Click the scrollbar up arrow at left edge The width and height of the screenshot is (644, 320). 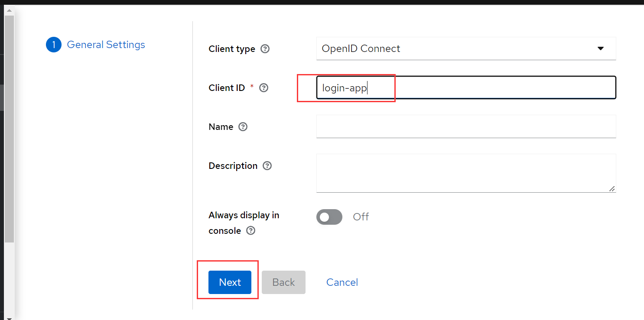click(9, 10)
